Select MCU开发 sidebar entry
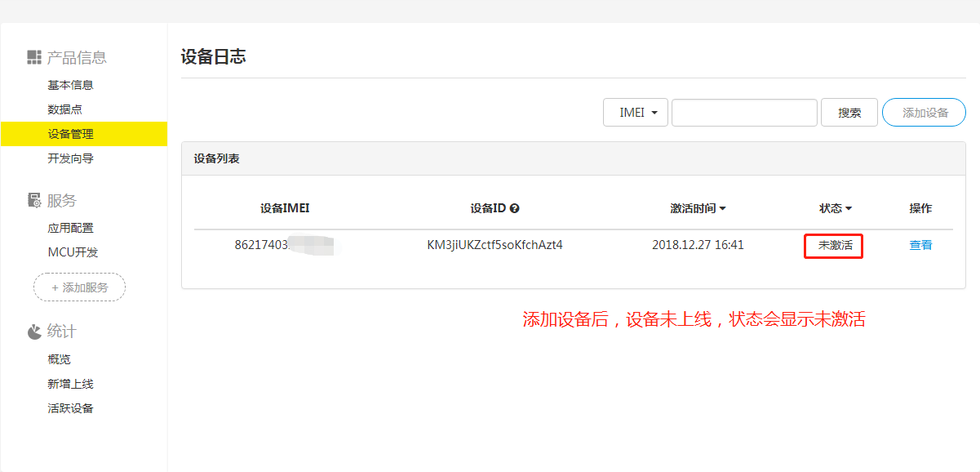 [x=73, y=252]
